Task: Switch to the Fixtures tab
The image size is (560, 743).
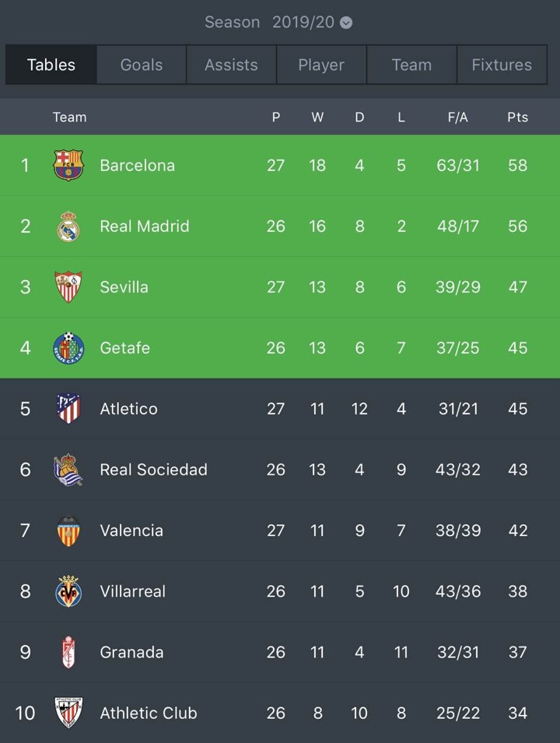Action: [502, 65]
